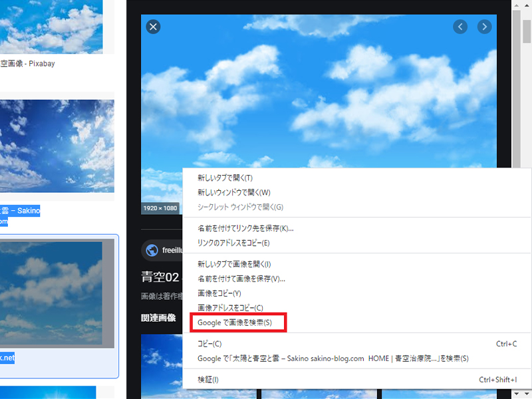
Task: Click the 青空02 image title
Action: coord(160,277)
